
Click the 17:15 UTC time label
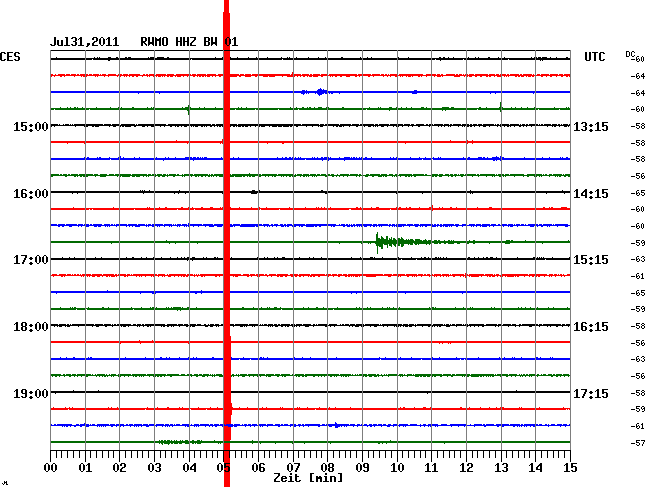click(x=591, y=393)
